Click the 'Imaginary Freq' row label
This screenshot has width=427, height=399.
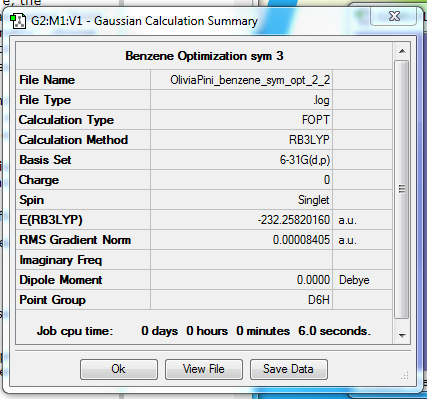click(x=61, y=260)
